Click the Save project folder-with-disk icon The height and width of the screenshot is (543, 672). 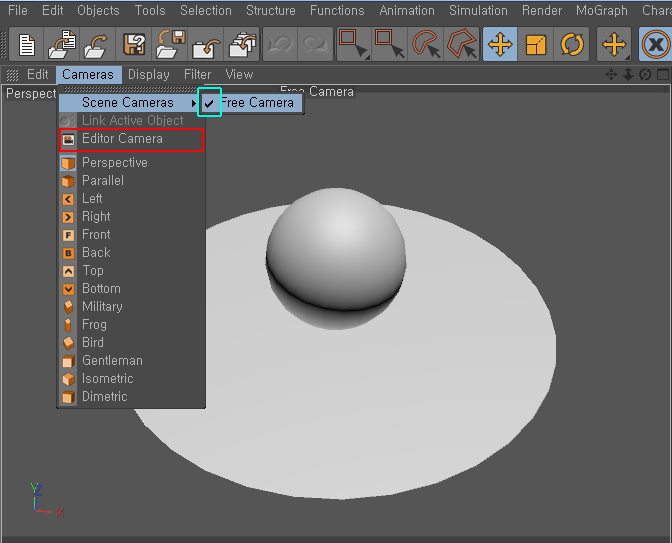pos(170,45)
